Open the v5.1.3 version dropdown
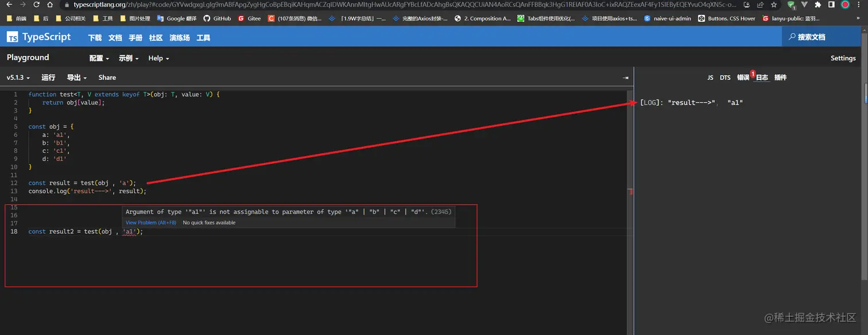This screenshot has height=335, width=868. (x=18, y=78)
